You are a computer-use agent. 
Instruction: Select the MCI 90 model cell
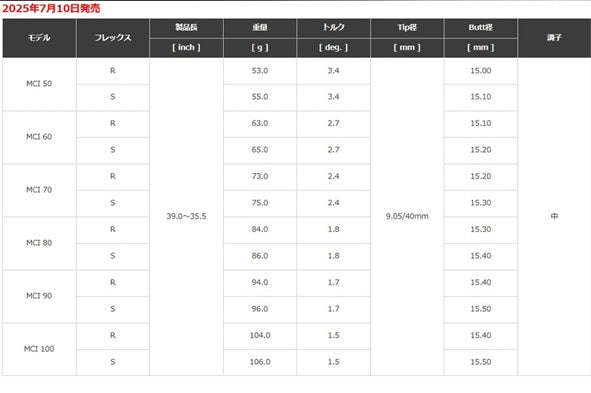tap(39, 296)
